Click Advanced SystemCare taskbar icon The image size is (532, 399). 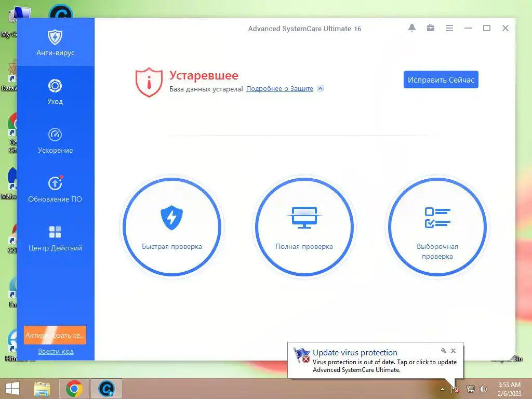(107, 389)
